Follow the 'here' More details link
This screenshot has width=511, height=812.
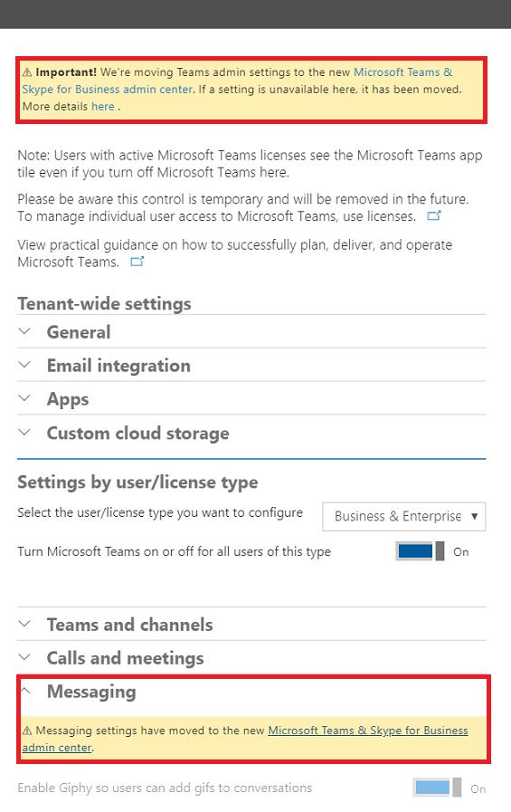click(x=103, y=107)
